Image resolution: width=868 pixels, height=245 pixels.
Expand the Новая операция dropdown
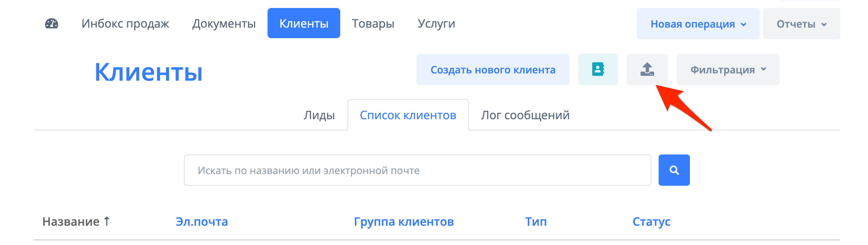tap(697, 23)
